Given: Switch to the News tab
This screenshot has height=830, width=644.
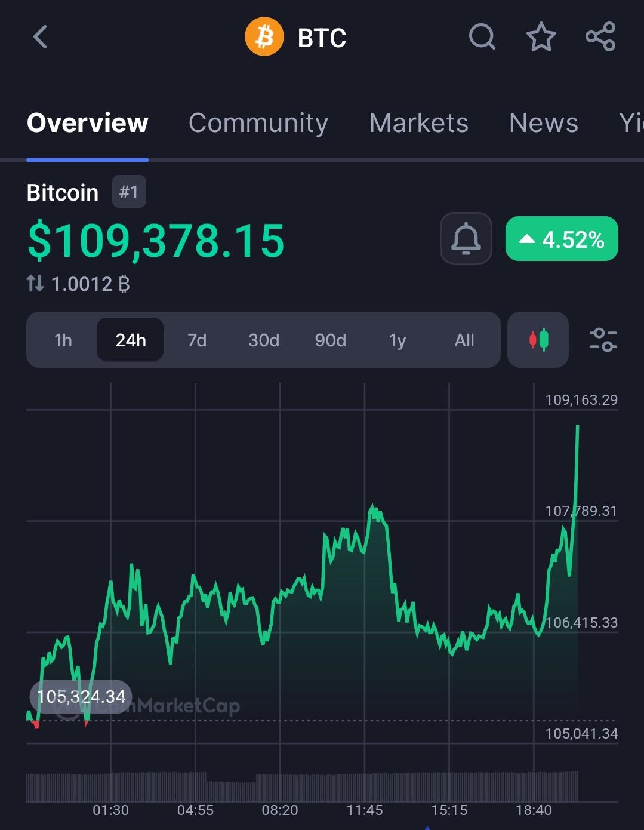Looking at the screenshot, I should point(544,123).
